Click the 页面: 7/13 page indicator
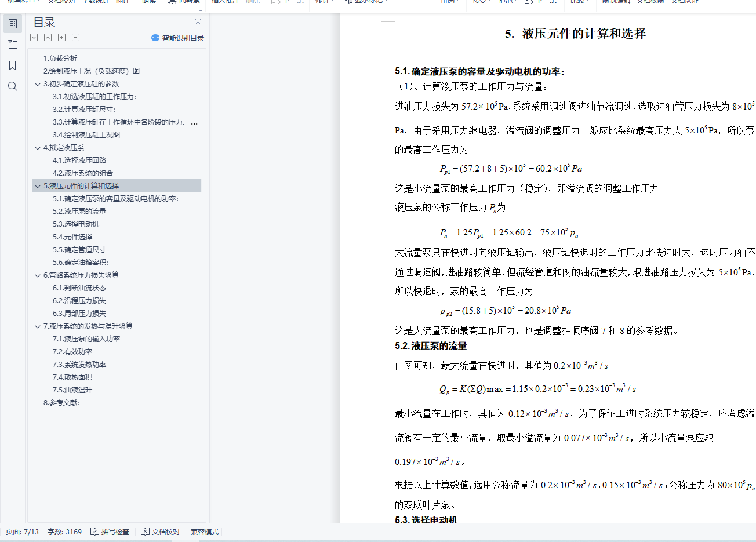The image size is (756, 542). click(x=22, y=532)
